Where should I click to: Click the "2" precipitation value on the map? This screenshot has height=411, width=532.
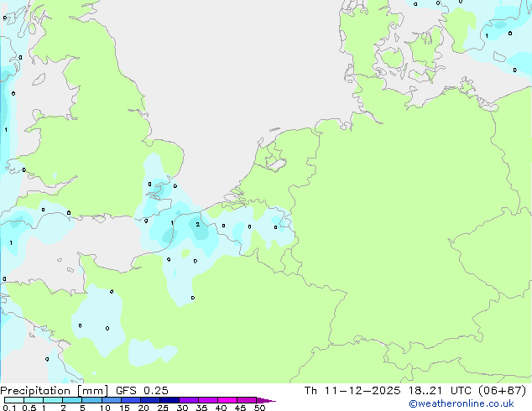pyautogui.click(x=198, y=225)
